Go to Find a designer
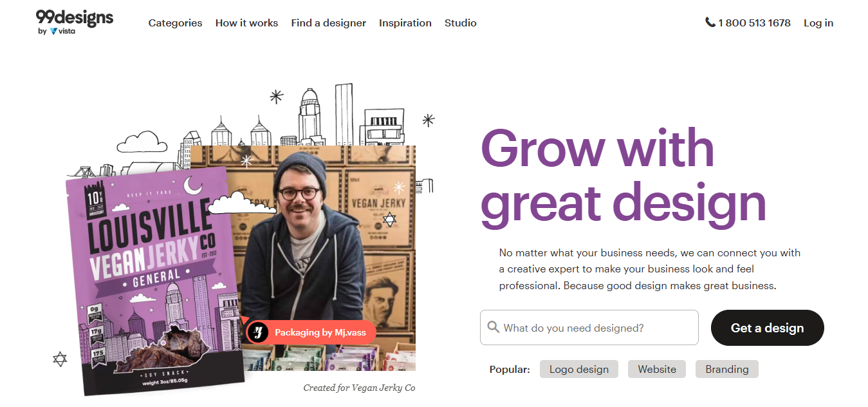This screenshot has width=868, height=407. point(328,23)
